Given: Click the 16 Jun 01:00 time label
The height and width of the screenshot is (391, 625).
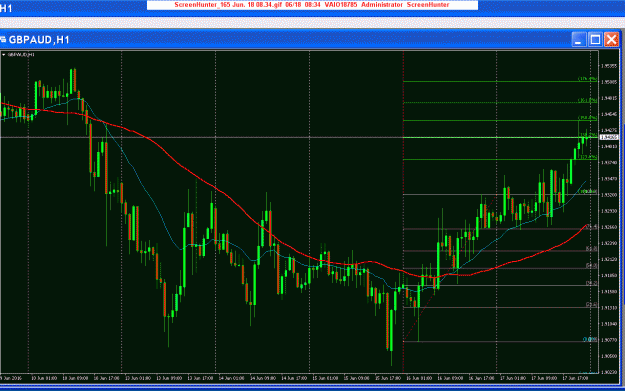Looking at the screenshot, I should (419, 378).
